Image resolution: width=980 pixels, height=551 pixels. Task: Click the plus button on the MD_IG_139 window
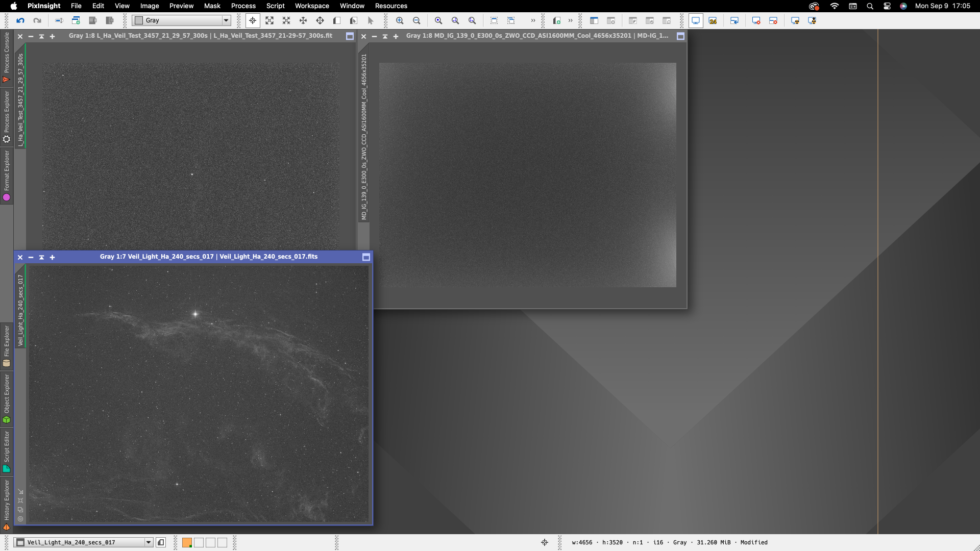pos(396,36)
